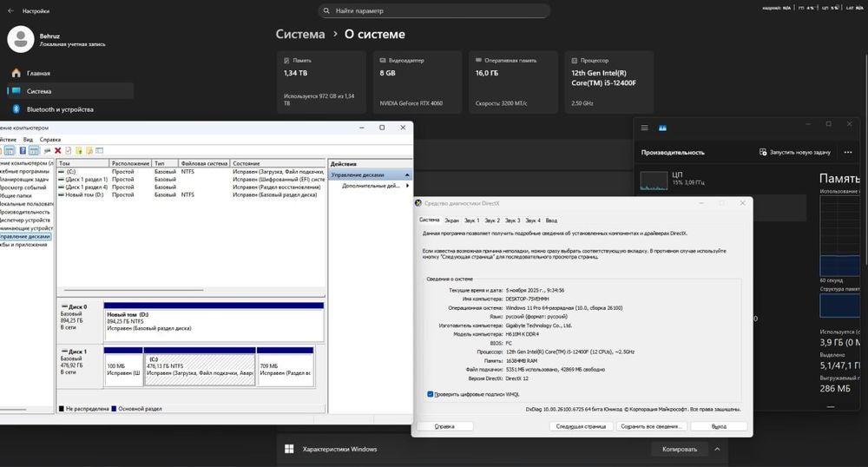Image resolution: width=868 pixels, height=467 pixels.
Task: Switch to Ввод tab in DirectX tool
Action: pyautogui.click(x=551, y=220)
